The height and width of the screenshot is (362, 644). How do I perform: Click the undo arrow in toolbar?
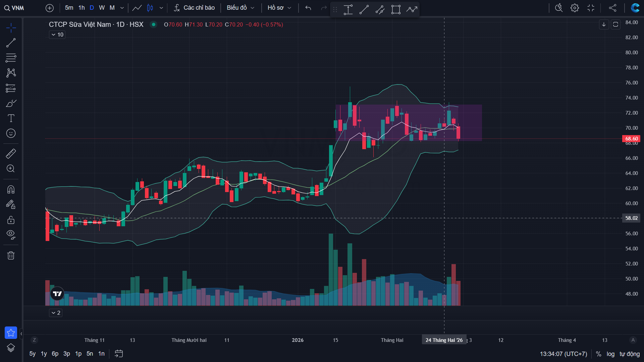pyautogui.click(x=308, y=8)
